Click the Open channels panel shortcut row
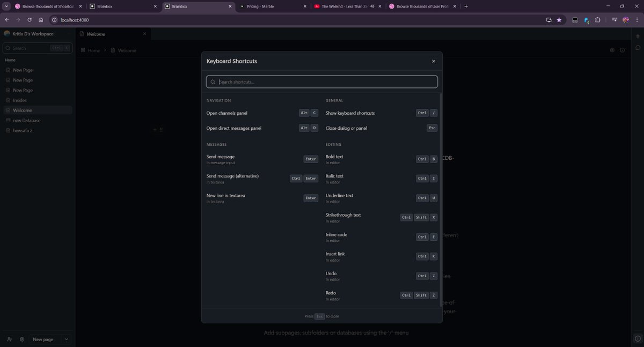 pos(262,113)
